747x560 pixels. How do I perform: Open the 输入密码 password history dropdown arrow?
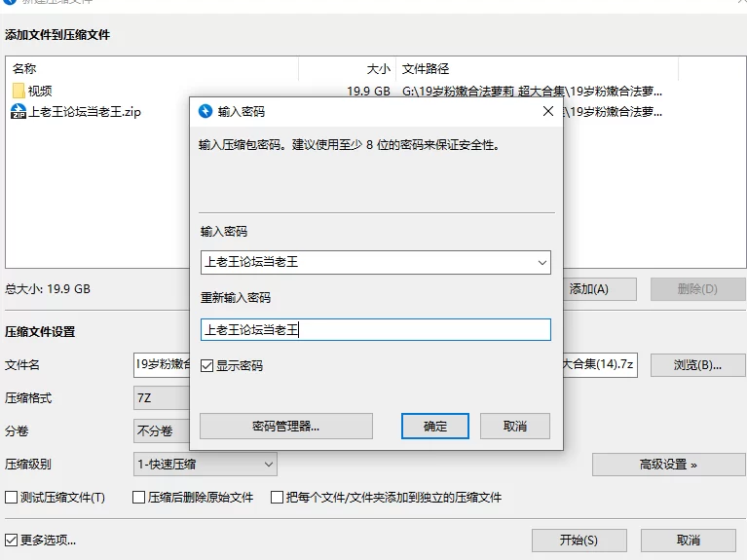coord(542,263)
